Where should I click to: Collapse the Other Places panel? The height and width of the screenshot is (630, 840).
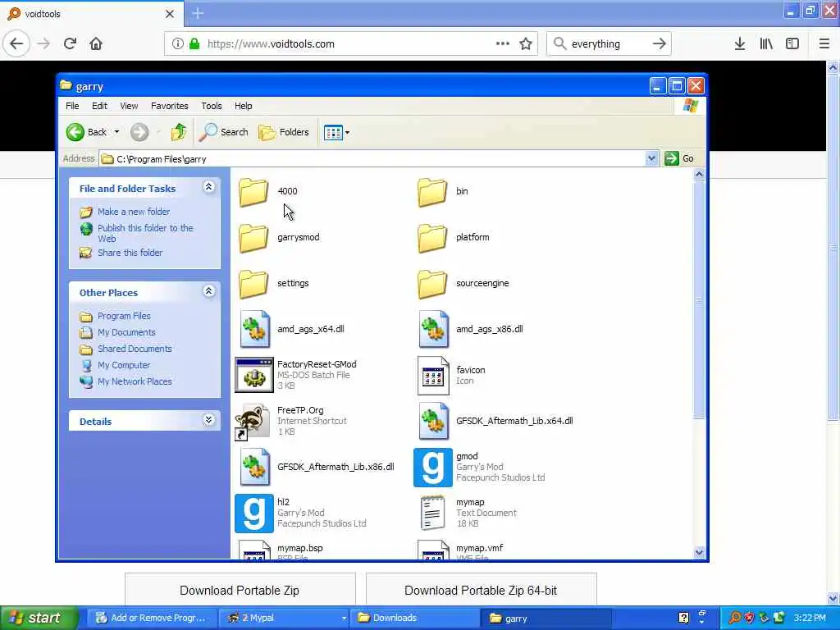(209, 291)
